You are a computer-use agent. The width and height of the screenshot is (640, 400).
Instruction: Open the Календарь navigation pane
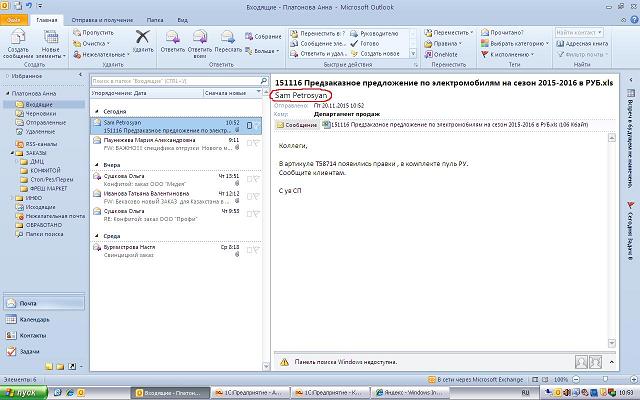(x=44, y=320)
